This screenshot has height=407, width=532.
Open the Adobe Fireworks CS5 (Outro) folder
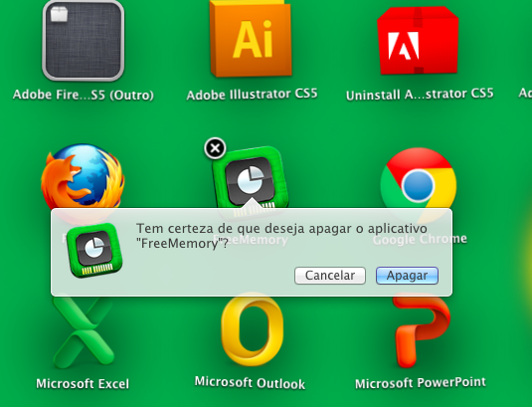pyautogui.click(x=84, y=41)
